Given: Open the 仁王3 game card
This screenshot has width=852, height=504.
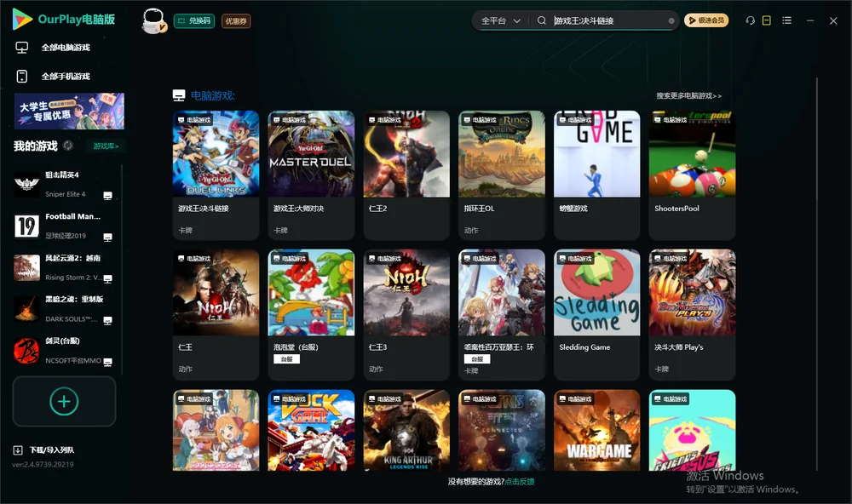Looking at the screenshot, I should point(406,314).
